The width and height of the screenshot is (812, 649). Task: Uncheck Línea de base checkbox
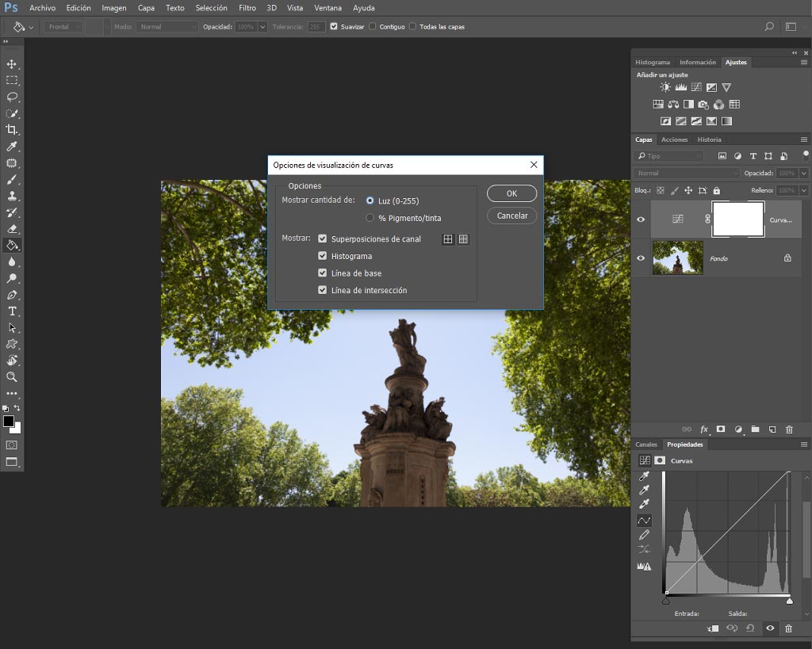[x=323, y=273]
